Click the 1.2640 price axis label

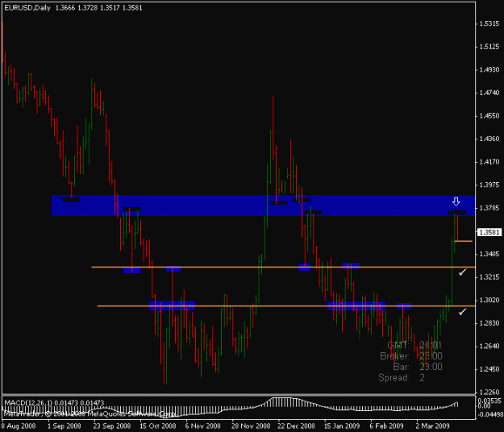tap(489, 347)
